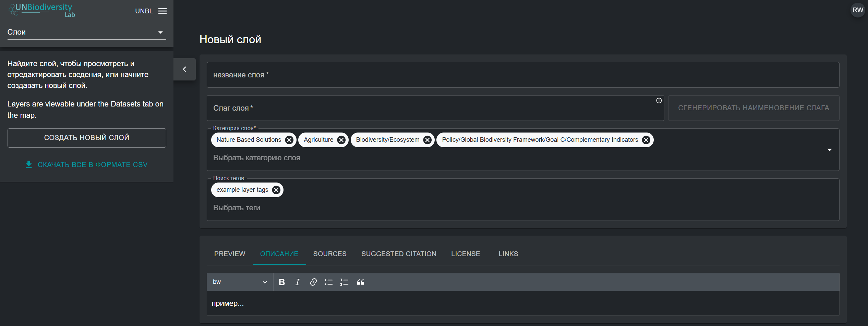Switch to the Suggested Citation tab
The width and height of the screenshot is (868, 326).
pos(398,254)
